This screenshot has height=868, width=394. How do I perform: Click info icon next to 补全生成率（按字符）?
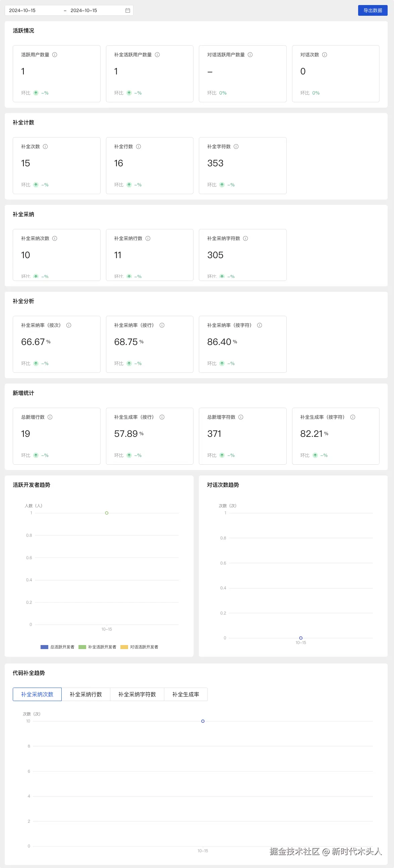click(353, 417)
